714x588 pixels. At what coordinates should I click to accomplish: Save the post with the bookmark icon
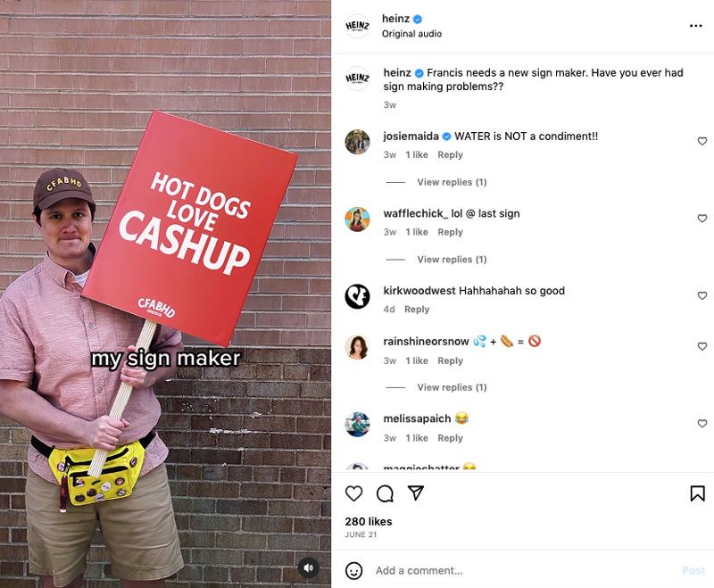tap(697, 493)
